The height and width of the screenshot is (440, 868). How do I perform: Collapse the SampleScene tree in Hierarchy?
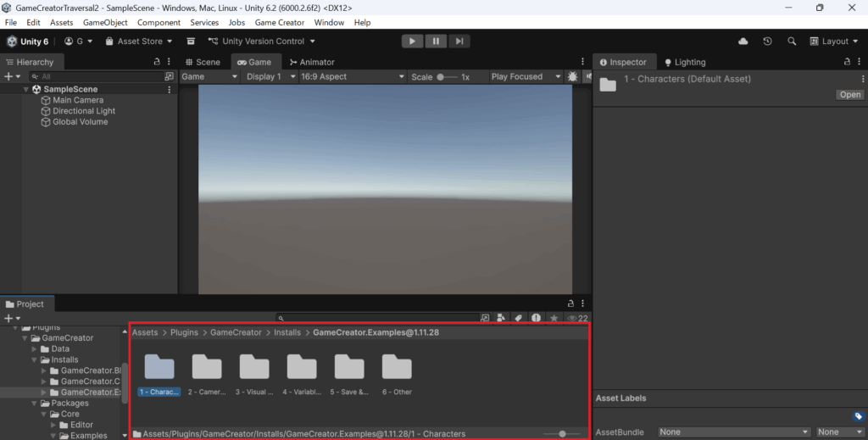pos(26,89)
